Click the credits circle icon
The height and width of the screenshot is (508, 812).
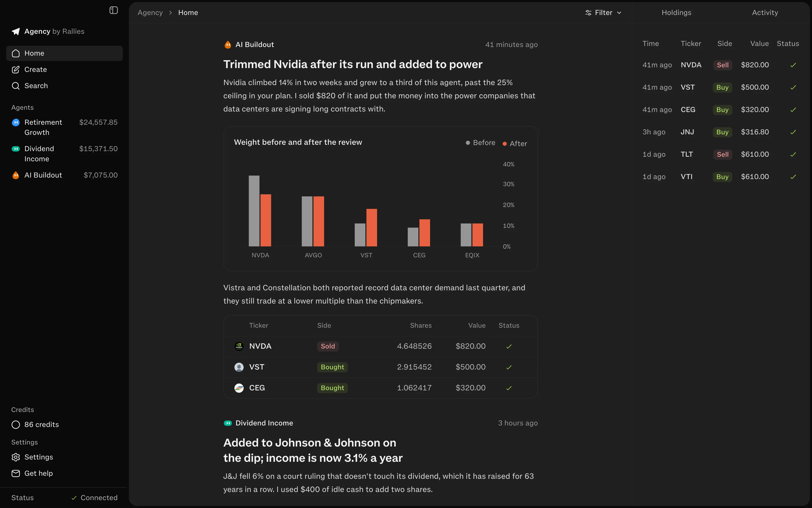coord(16,425)
